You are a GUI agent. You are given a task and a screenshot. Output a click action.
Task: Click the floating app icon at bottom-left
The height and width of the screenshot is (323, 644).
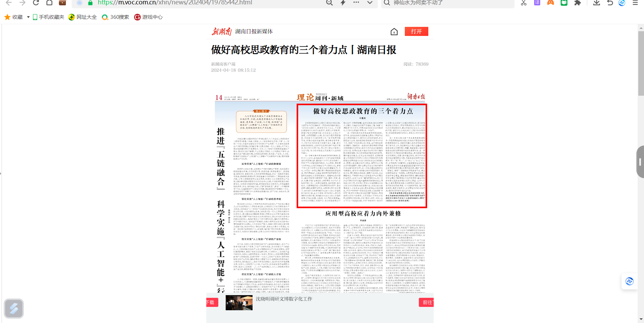pyautogui.click(x=14, y=309)
